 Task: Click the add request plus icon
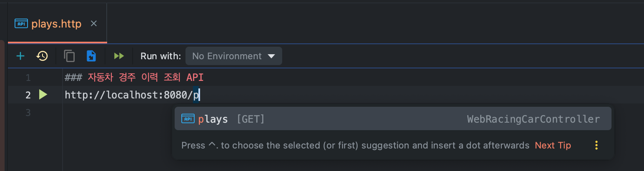(20, 56)
